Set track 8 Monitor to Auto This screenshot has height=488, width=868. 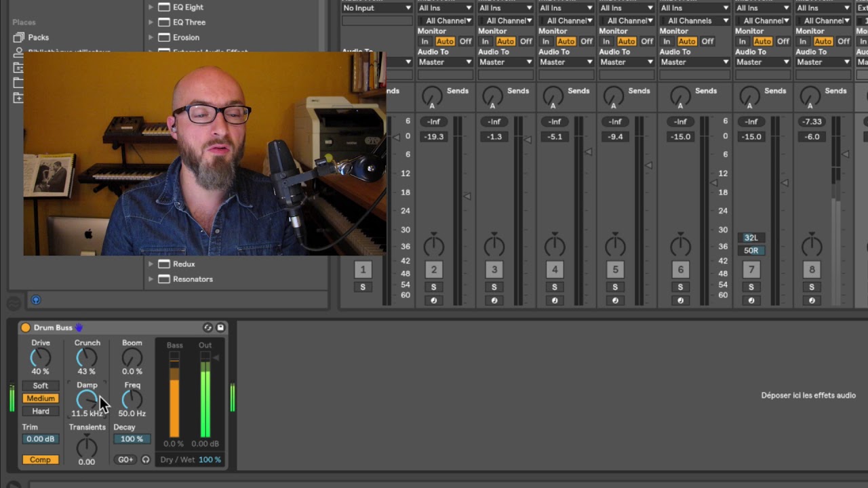823,41
